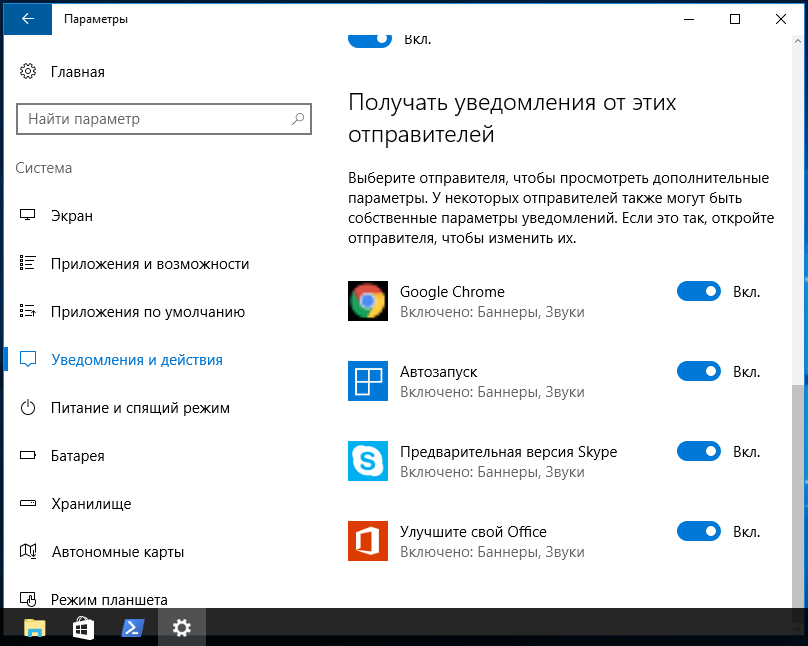Click the Office app icon

tap(368, 540)
